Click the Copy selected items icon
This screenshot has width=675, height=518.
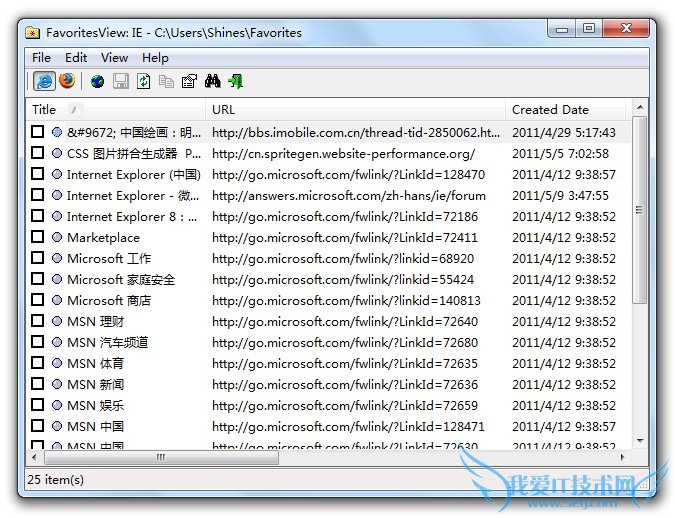point(166,81)
